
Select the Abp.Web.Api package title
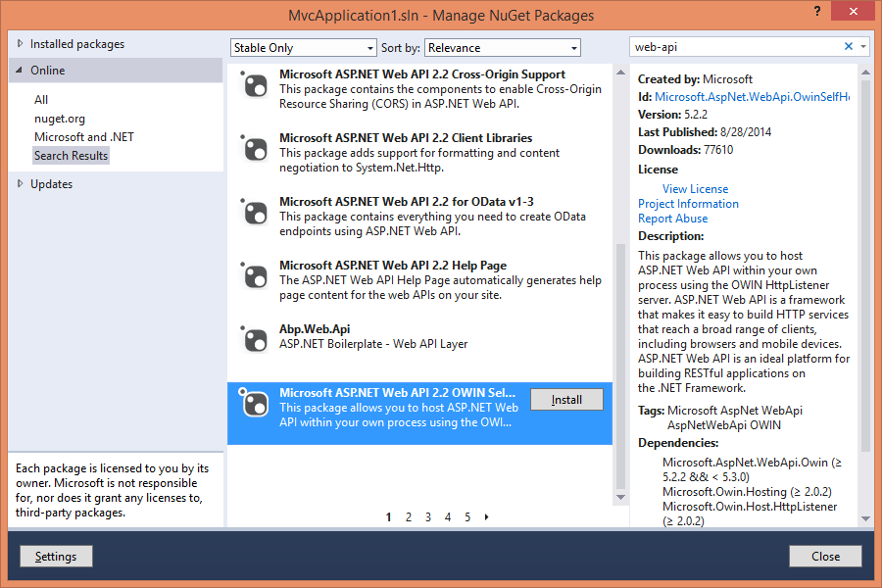[315, 328]
